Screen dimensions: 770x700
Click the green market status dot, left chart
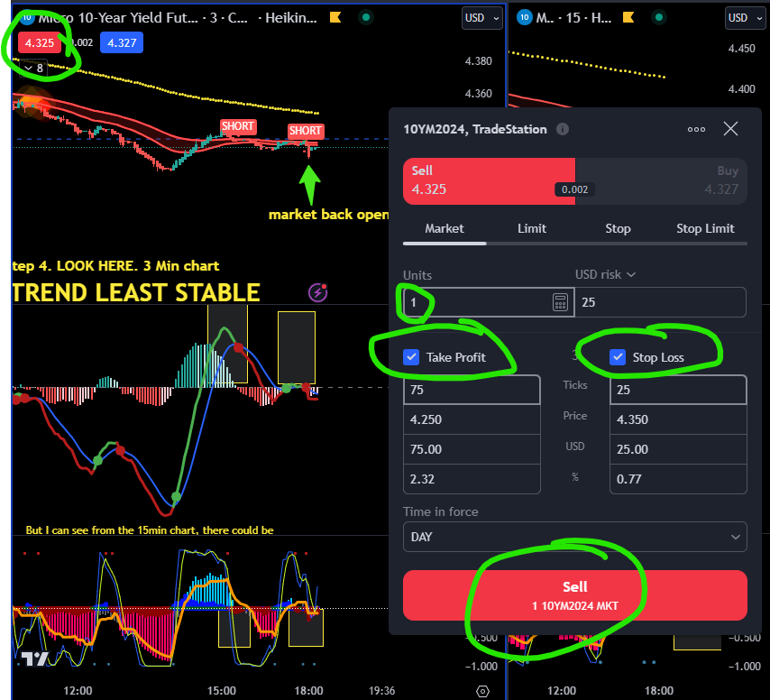pyautogui.click(x=365, y=18)
